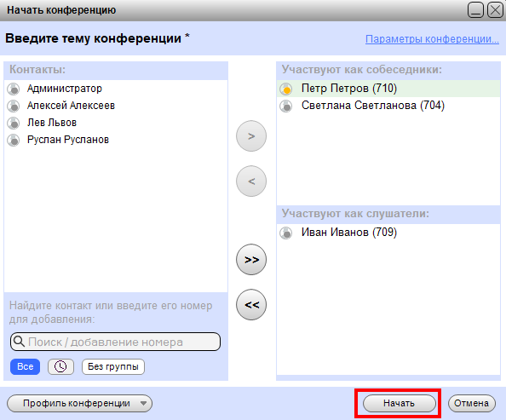Click the single left arrow remove button
The image size is (506, 420).
coord(251,181)
